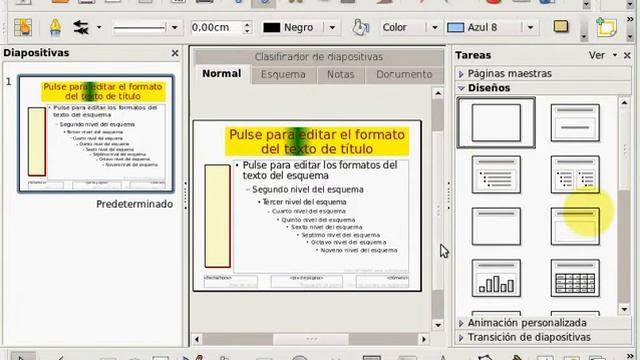The height and width of the screenshot is (360, 640).
Task: Select the title with bullet list layout
Action: 496,174
